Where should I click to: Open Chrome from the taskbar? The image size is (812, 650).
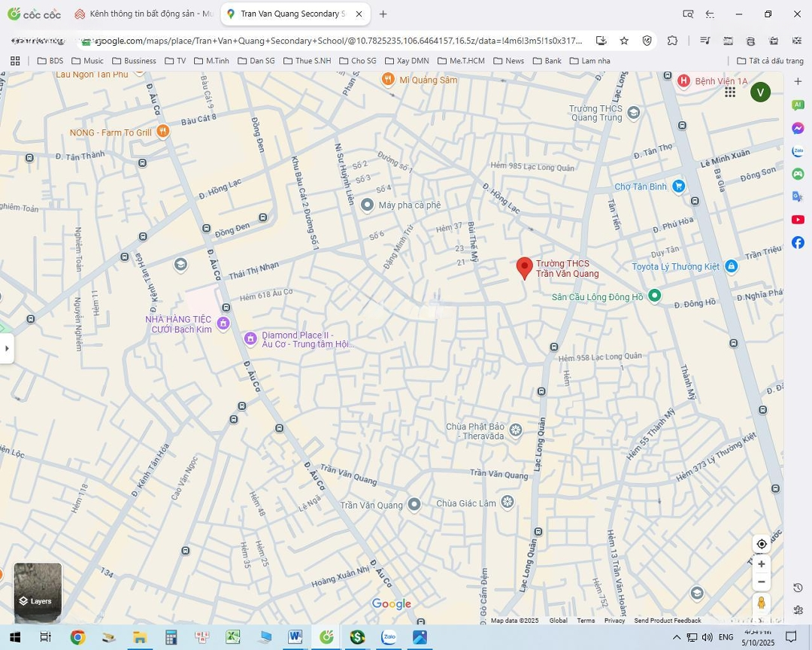point(77,637)
